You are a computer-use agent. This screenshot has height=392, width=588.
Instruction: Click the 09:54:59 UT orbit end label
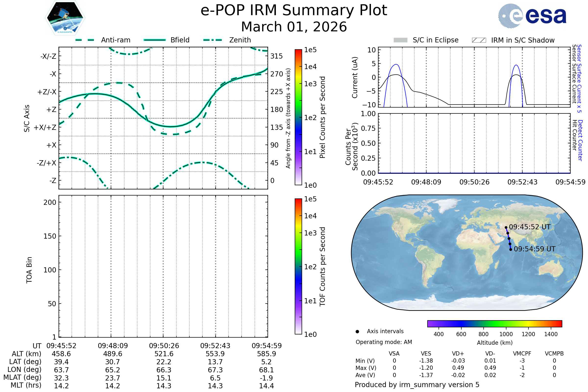coord(535,249)
